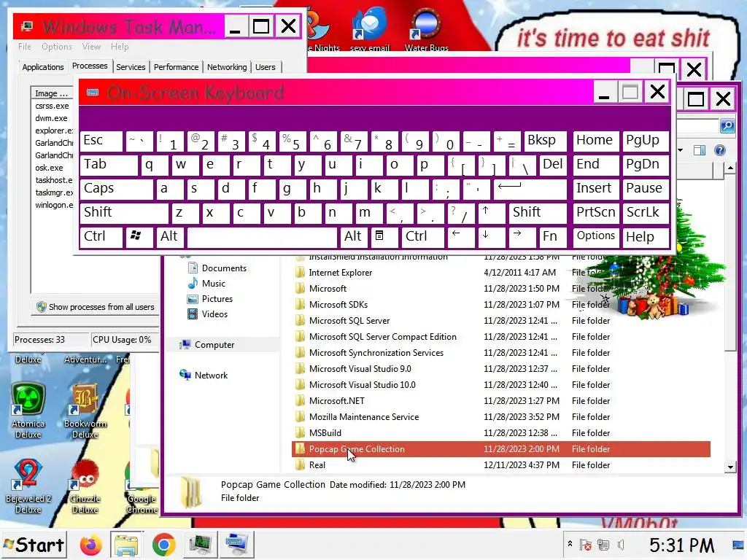Click Show processes from all users

96,307
